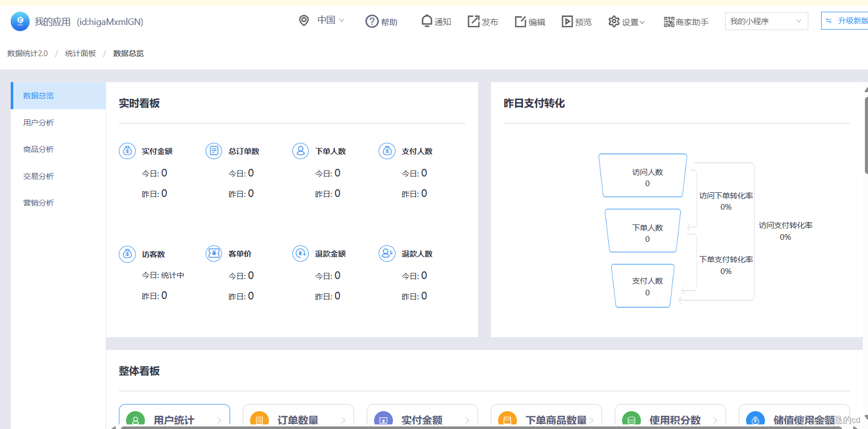
Task: Click the 昨日支付转化 heading
Action: point(534,104)
